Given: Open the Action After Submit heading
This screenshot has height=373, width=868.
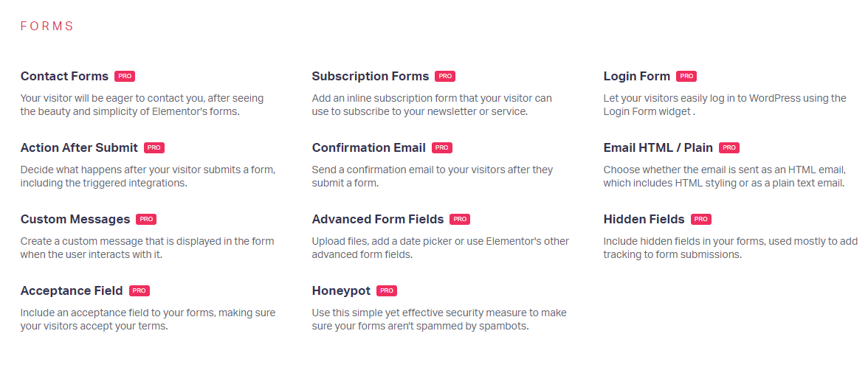Looking at the screenshot, I should tap(79, 147).
